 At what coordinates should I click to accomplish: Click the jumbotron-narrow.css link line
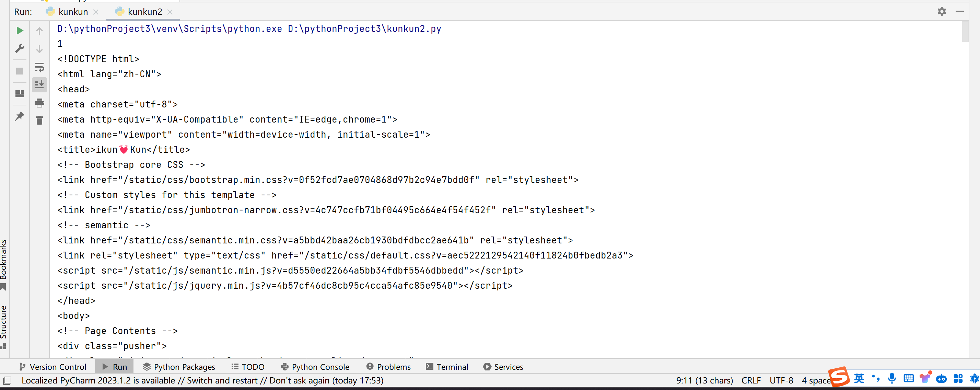coord(326,210)
